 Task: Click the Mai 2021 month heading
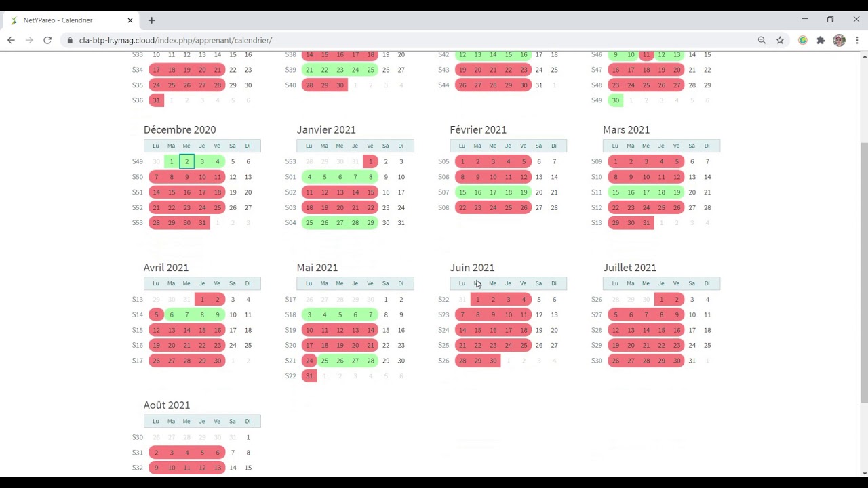(x=317, y=268)
